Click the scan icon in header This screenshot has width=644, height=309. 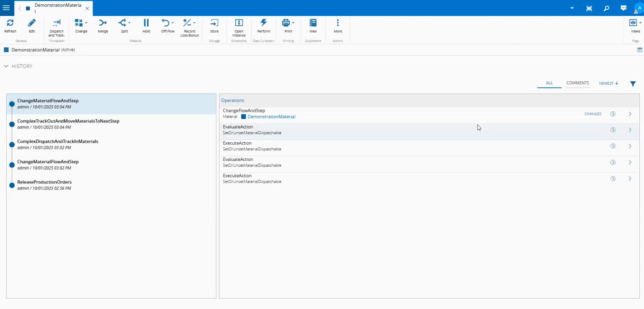click(x=589, y=8)
